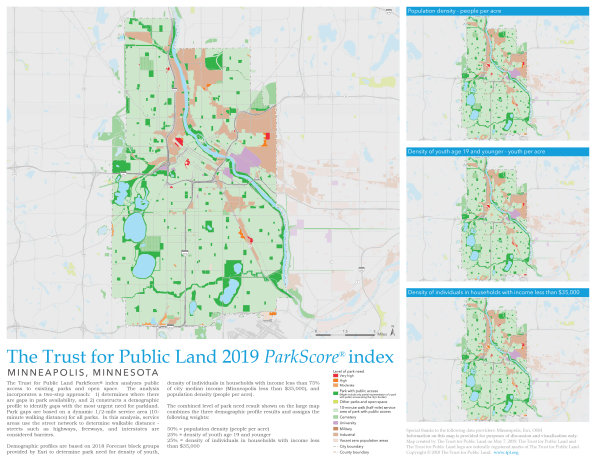The height and width of the screenshot is (461, 596).
Task: Click the red "Very high" legend swatch
Action: (x=336, y=375)
